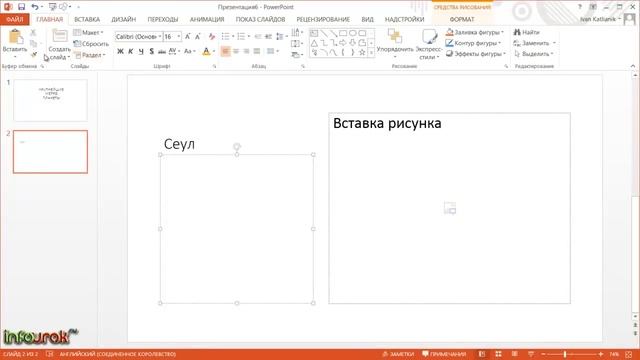The image size is (640, 360).
Task: Toggle strikethrough text formatting
Action: click(x=162, y=51)
